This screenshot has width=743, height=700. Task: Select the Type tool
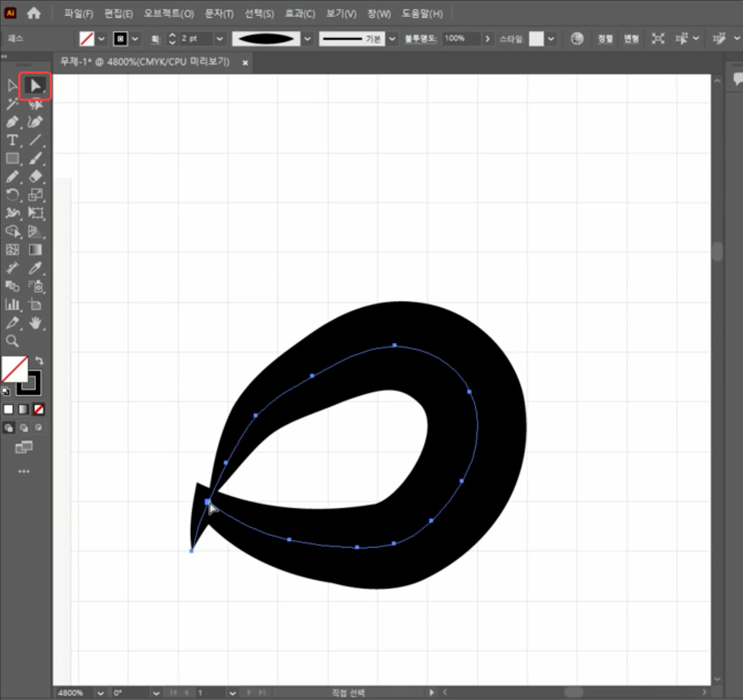point(12,140)
